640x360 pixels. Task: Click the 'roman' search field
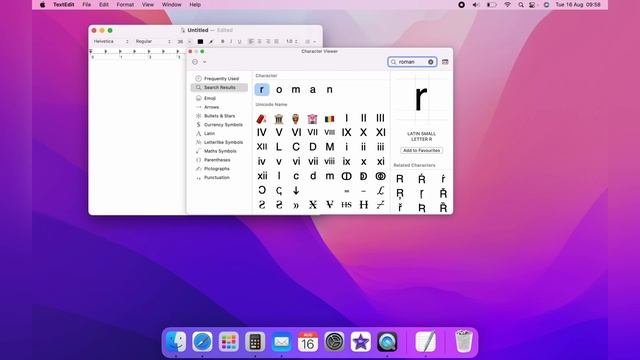tap(412, 62)
